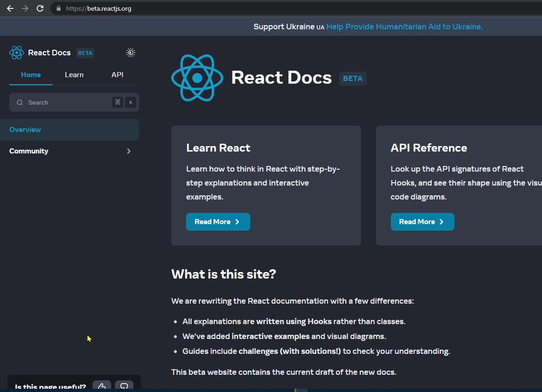Viewport: 542px width, 392px height.
Task: Click the comment feedback icon
Action: tap(124, 386)
